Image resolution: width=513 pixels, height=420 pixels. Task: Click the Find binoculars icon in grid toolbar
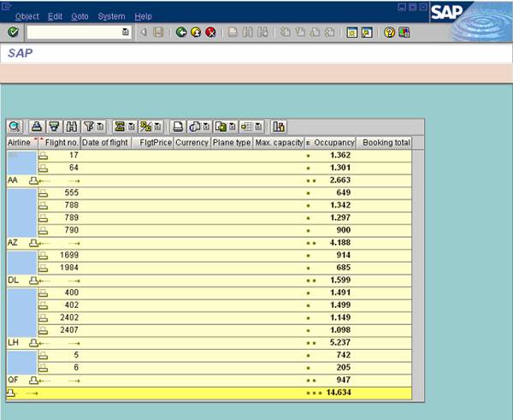[72, 127]
